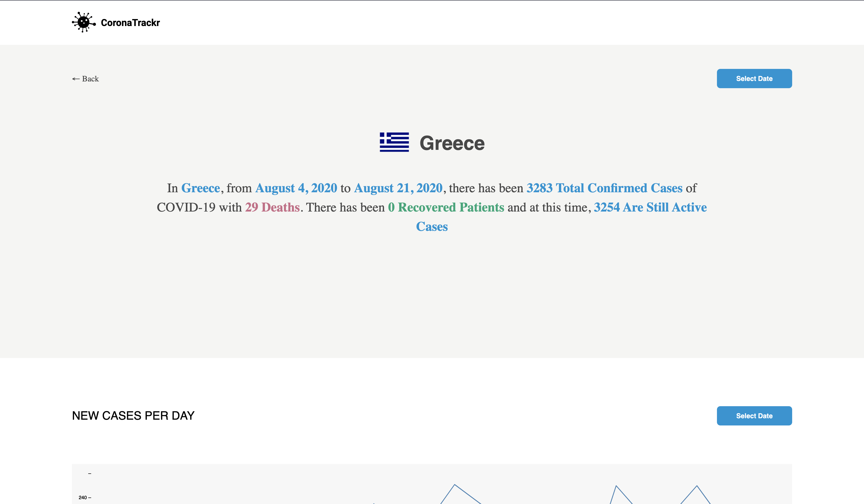The image size is (864, 504).
Task: Click the large Greece heading
Action: click(452, 143)
